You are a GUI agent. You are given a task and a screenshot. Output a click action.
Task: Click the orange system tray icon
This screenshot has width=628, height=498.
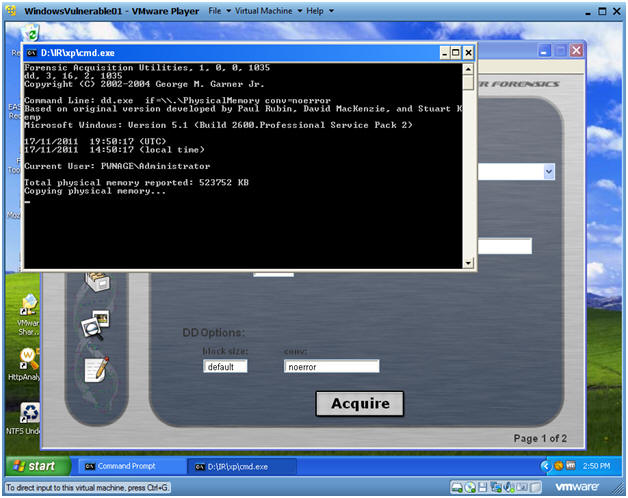(558, 466)
